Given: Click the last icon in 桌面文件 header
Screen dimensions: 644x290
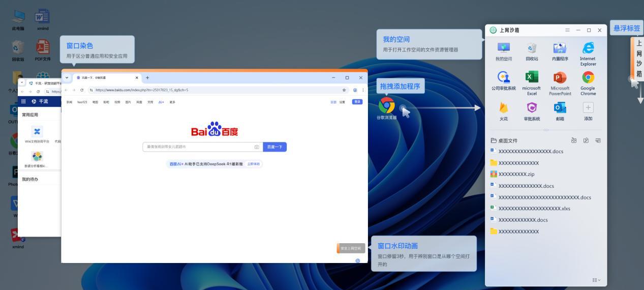Looking at the screenshot, I should tap(598, 140).
